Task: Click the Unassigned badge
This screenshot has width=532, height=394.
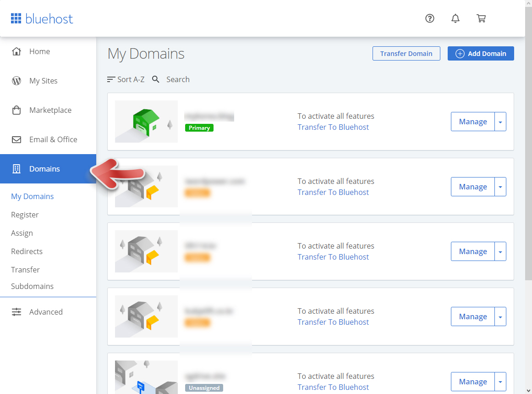Action: click(x=204, y=388)
